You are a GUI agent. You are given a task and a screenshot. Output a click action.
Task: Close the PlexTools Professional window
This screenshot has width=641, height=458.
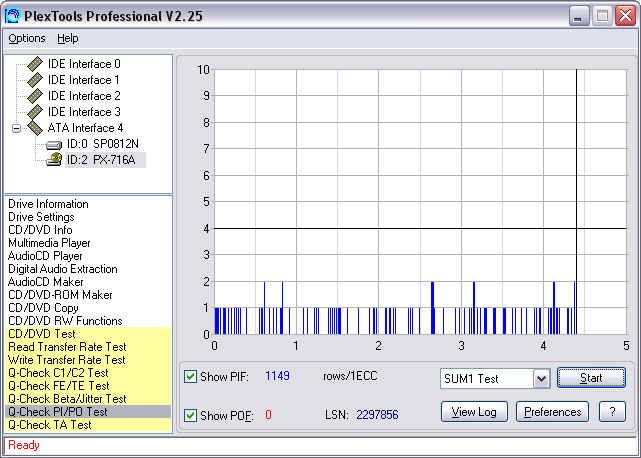click(x=625, y=16)
